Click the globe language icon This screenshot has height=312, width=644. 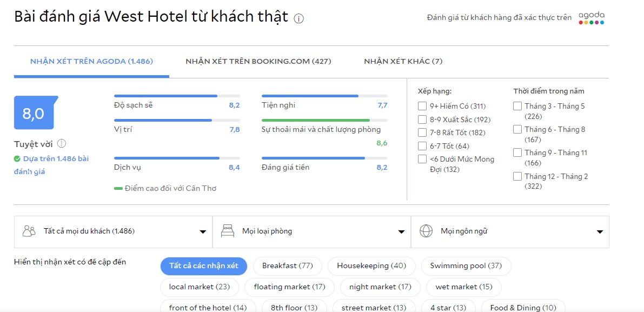[426, 231]
